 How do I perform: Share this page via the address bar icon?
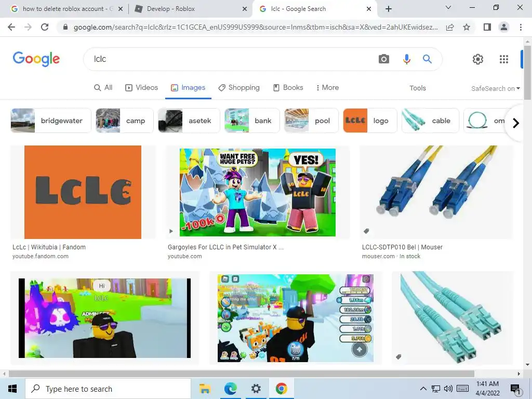450,27
